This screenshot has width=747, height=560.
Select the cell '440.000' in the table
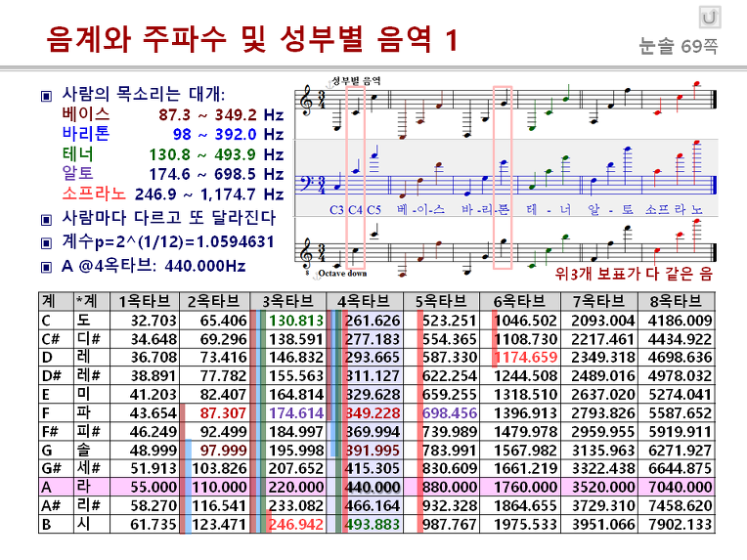click(x=364, y=487)
